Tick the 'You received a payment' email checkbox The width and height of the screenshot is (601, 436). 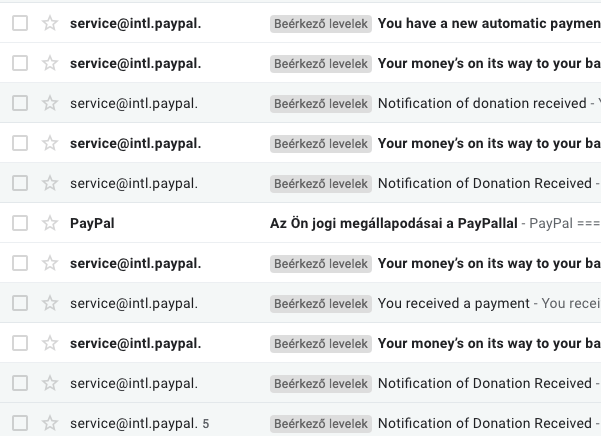[20, 303]
